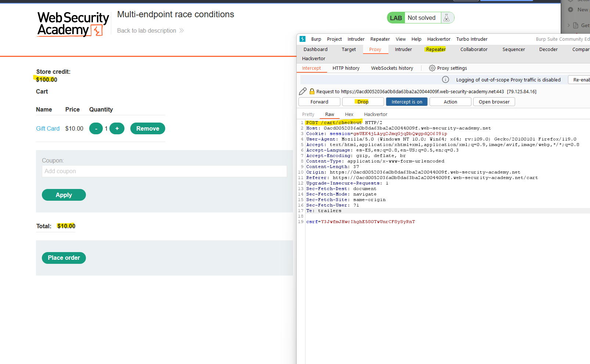Open the View menu
The height and width of the screenshot is (364, 590).
(401, 39)
